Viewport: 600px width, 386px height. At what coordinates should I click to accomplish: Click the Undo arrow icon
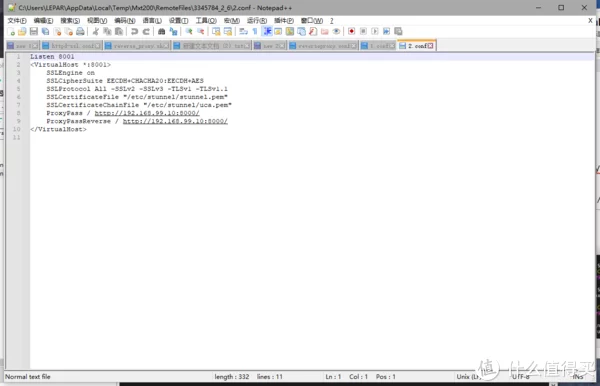point(134,31)
